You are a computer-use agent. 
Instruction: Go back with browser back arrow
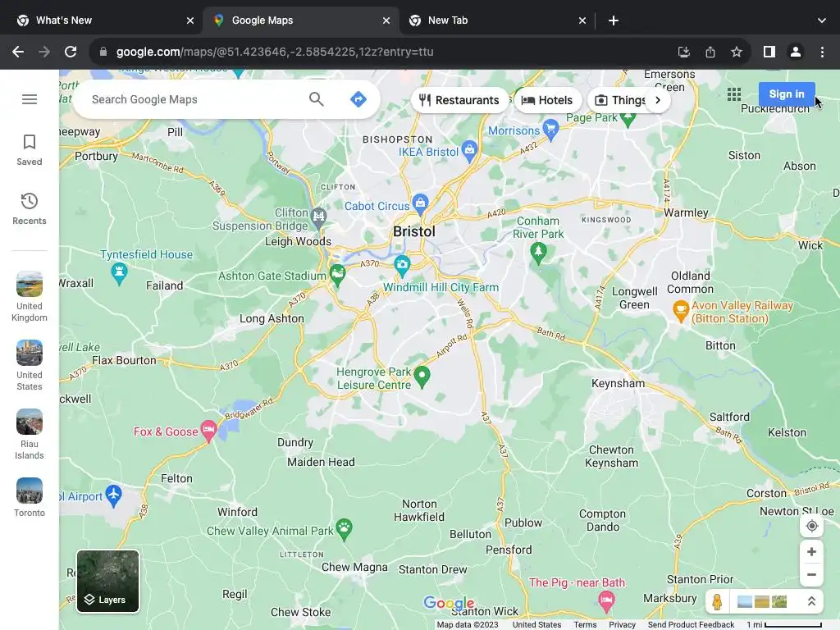(x=18, y=52)
